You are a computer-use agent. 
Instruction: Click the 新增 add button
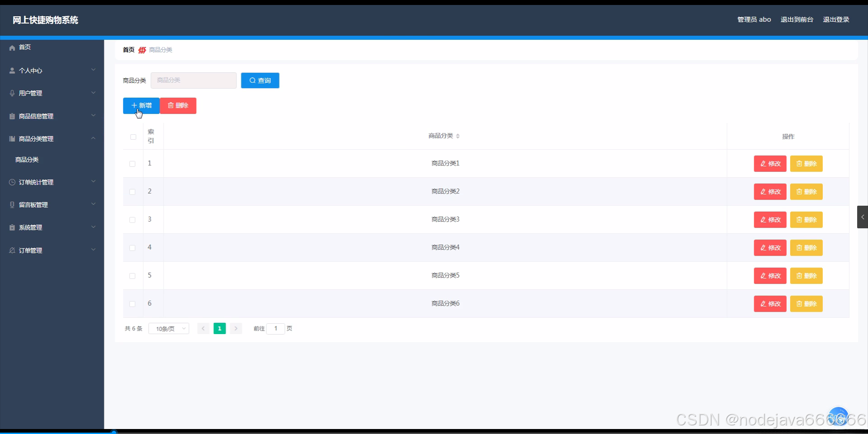click(141, 106)
